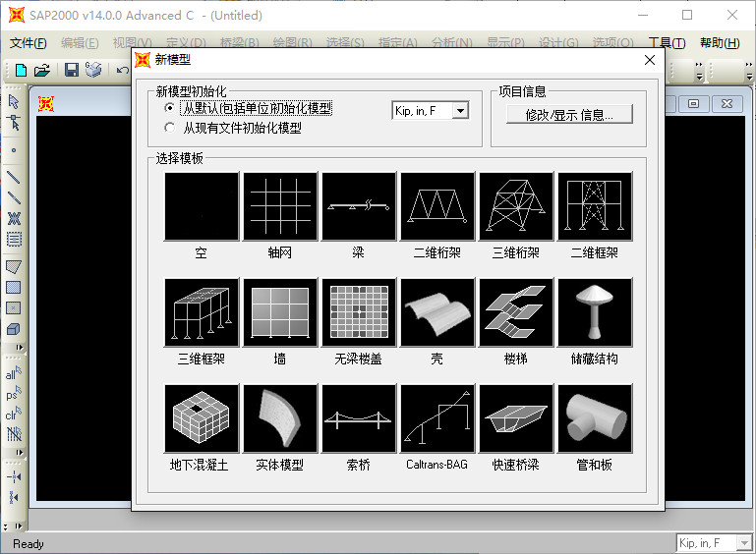
Task: Click the 新模型 dialog title icon
Action: coord(143,60)
